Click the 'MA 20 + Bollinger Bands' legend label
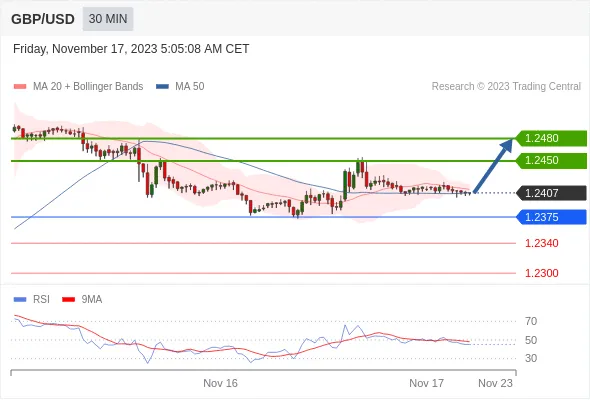 [88, 87]
